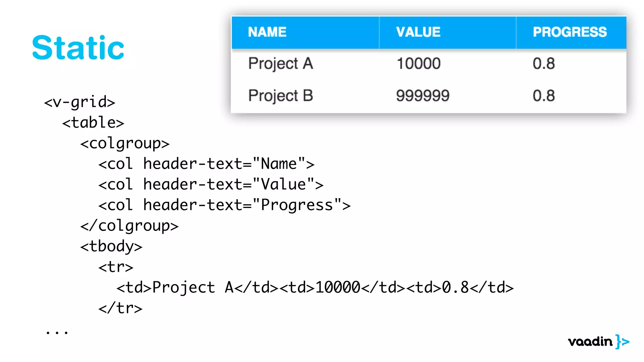Screen dimensions: 644x362
Task: Click the closing </tr> tag
Action: click(120, 308)
